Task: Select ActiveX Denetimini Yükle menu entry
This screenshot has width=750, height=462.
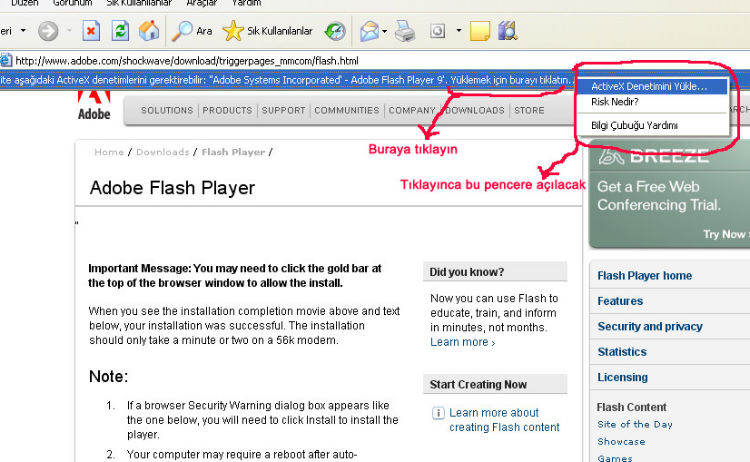Action: pos(653,87)
